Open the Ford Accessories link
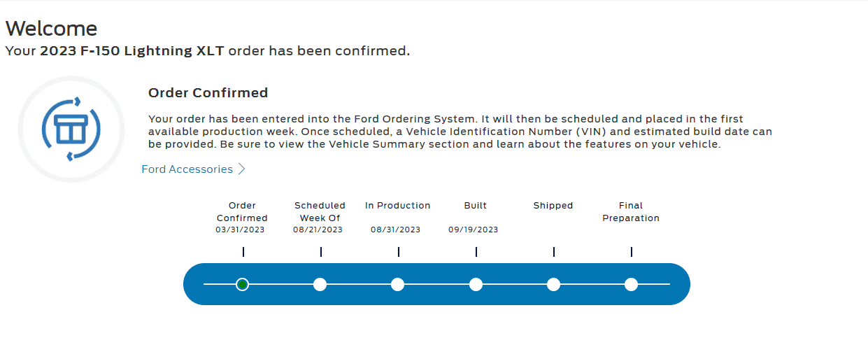This screenshot has height=345, width=868. 187,169
